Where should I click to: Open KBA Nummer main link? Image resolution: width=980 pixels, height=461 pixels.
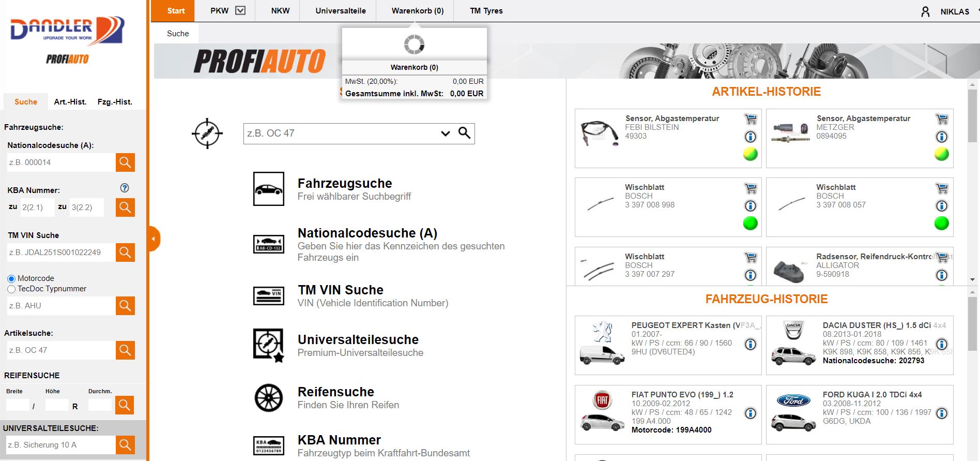(x=339, y=440)
